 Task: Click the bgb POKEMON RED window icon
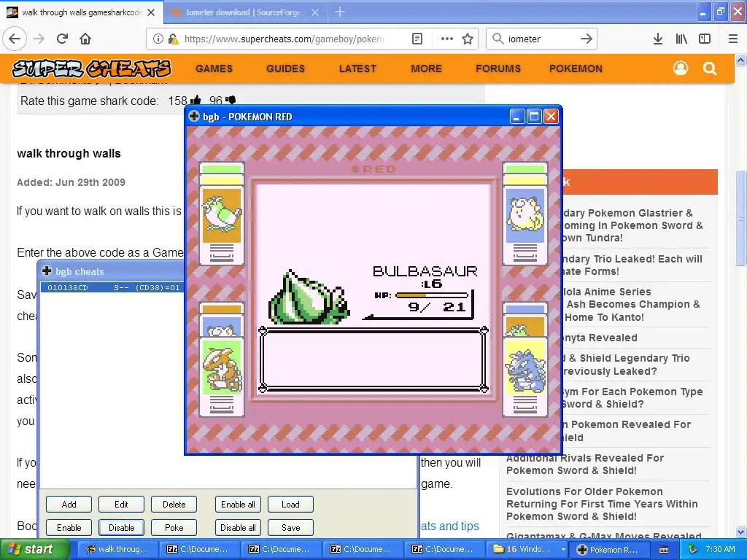pos(194,116)
